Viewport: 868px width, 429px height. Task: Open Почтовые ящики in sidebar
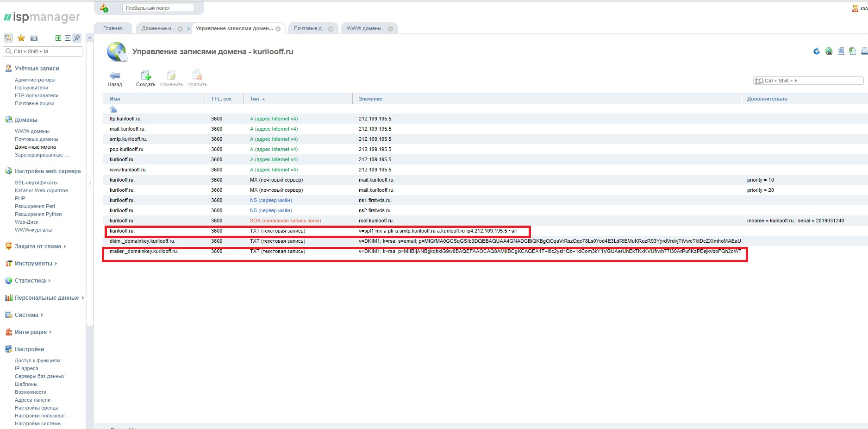point(34,103)
